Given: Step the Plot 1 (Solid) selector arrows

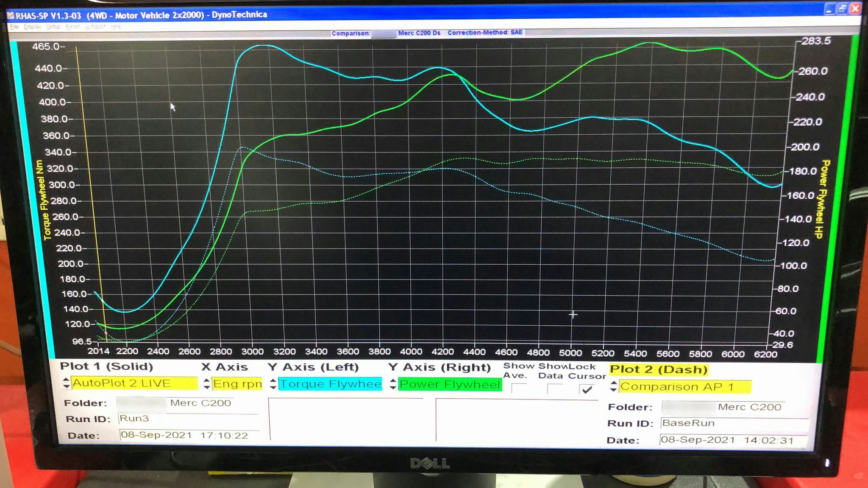Looking at the screenshot, I should [66, 383].
